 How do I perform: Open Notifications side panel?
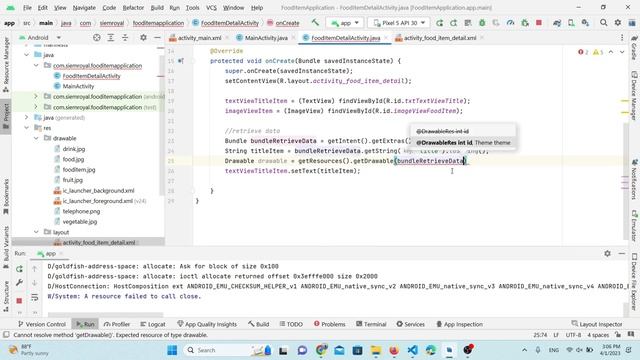(634, 179)
